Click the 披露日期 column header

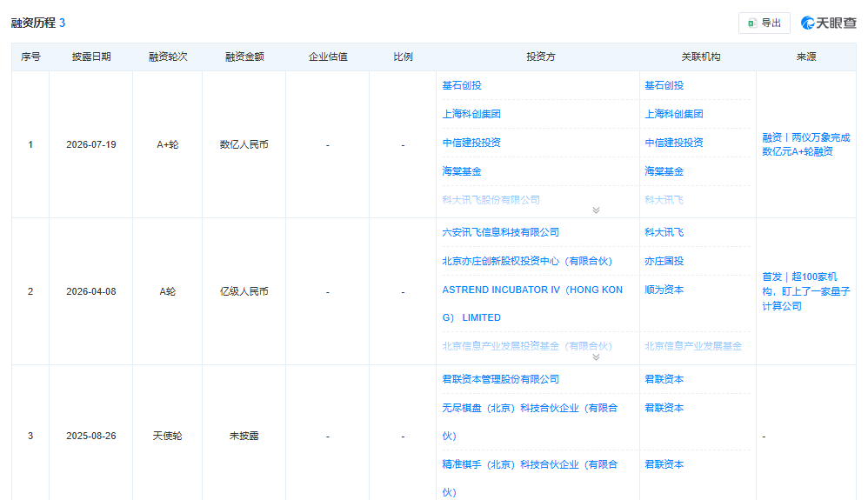pos(91,57)
